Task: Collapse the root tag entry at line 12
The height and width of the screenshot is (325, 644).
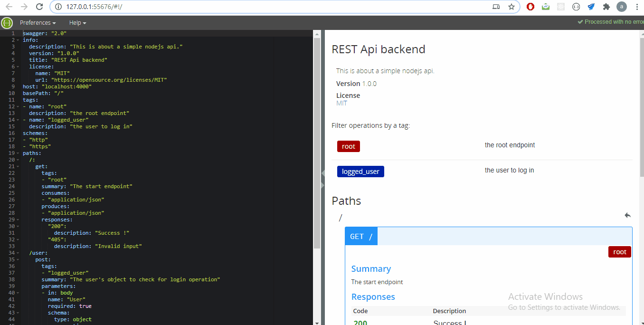Action: (18, 106)
